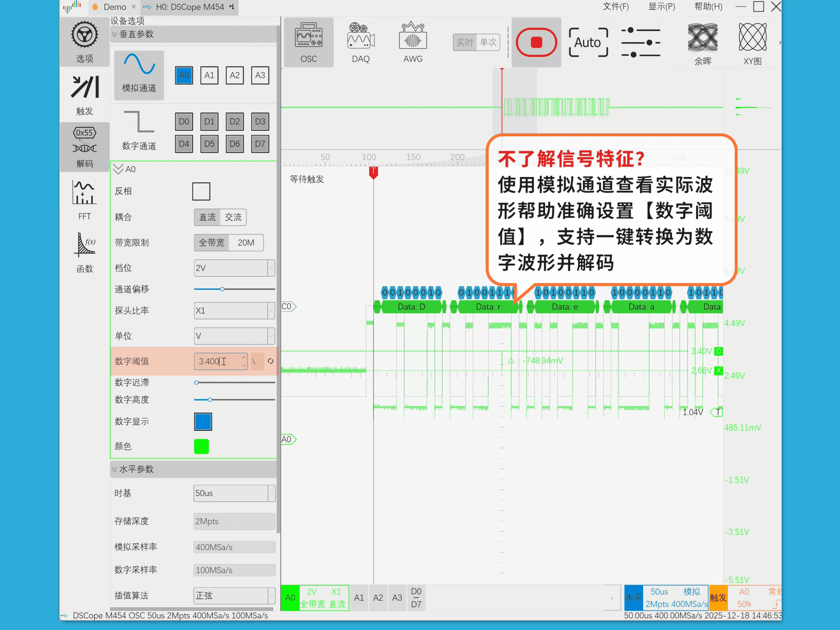Open the XY图 plot view

point(752,42)
